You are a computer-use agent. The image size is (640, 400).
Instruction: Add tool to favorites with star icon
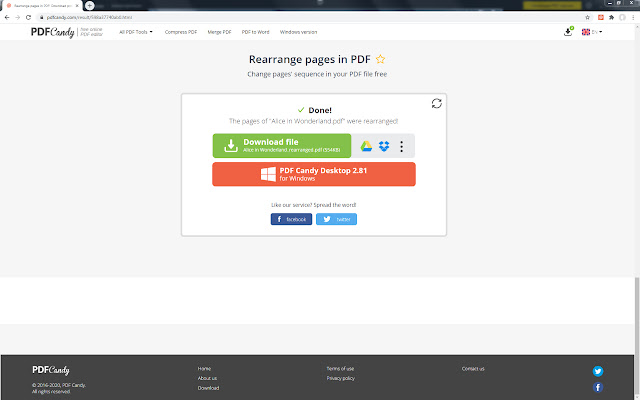[x=380, y=59]
